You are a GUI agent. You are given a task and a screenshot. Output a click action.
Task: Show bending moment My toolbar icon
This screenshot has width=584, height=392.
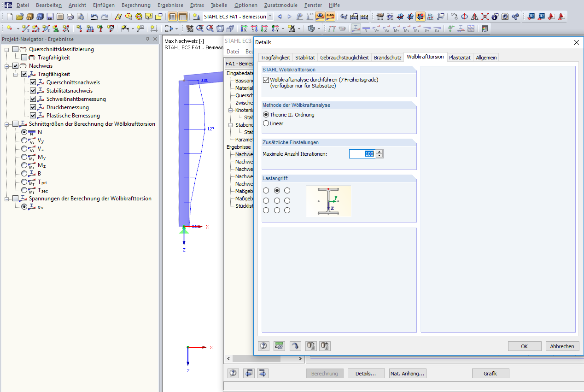pos(407,29)
